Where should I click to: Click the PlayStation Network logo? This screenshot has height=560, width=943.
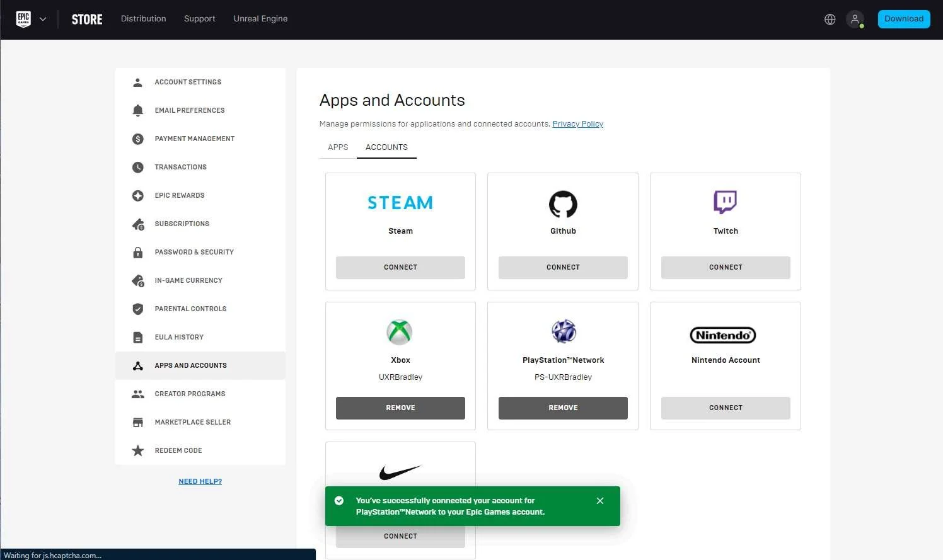(564, 331)
